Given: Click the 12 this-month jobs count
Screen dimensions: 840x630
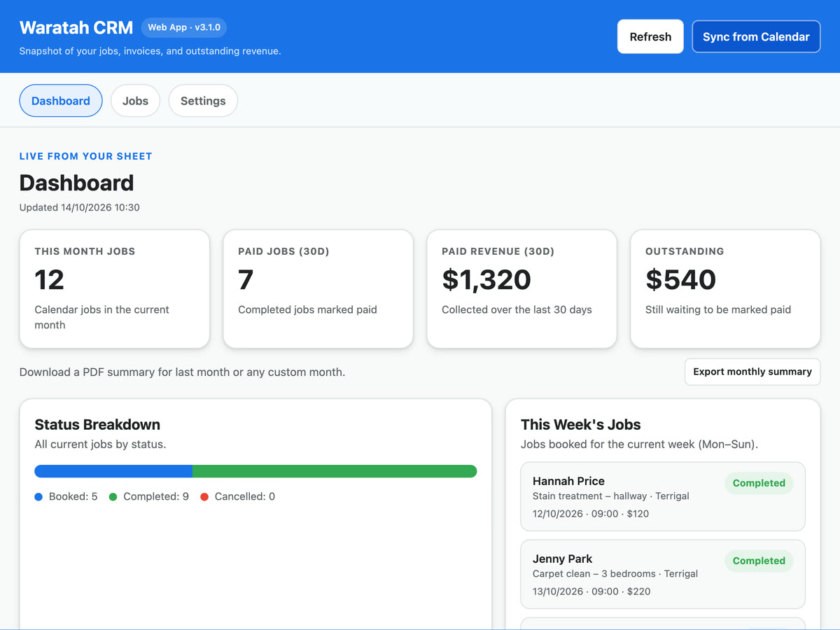Looking at the screenshot, I should pyautogui.click(x=50, y=280).
